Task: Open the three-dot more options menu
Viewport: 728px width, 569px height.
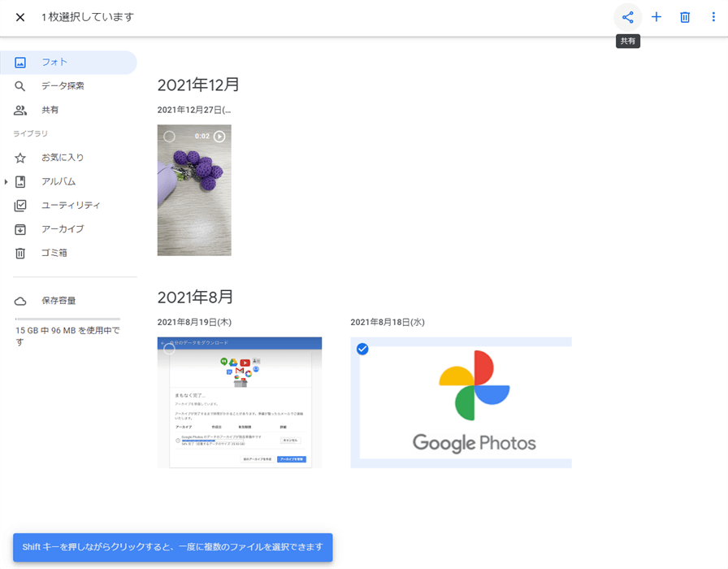Action: tap(713, 18)
